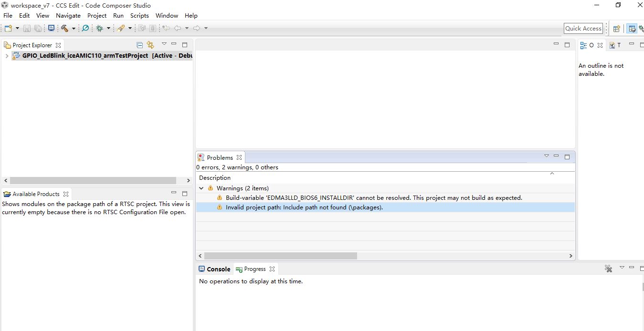
Task: Click the Save disk icon
Action: click(27, 29)
